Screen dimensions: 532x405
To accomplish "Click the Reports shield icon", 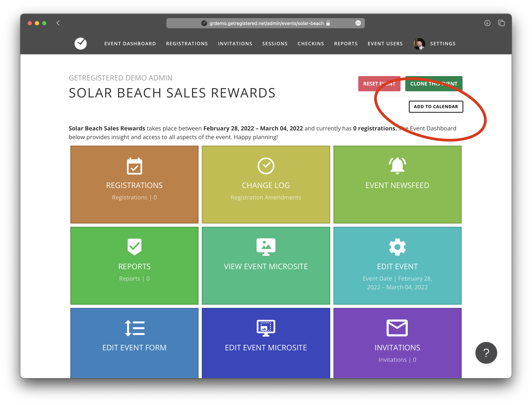I will (134, 246).
